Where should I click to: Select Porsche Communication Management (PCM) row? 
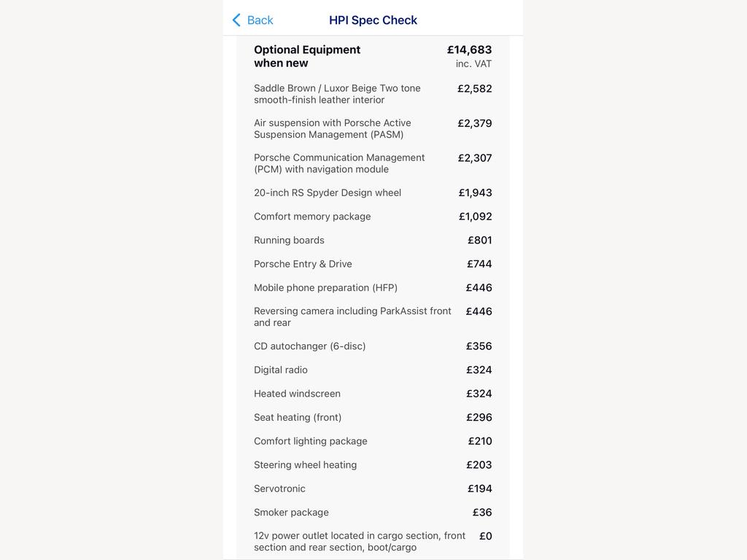click(x=373, y=163)
